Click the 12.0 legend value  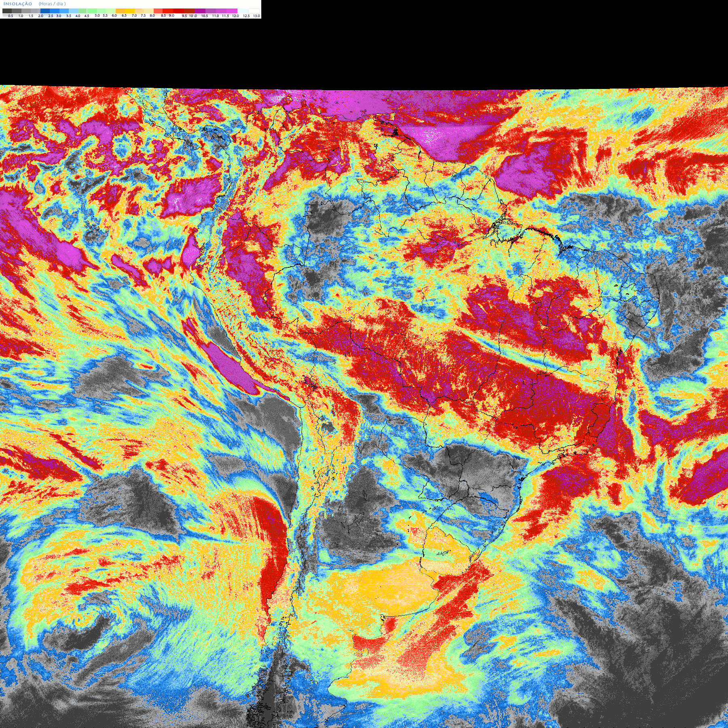(x=235, y=16)
